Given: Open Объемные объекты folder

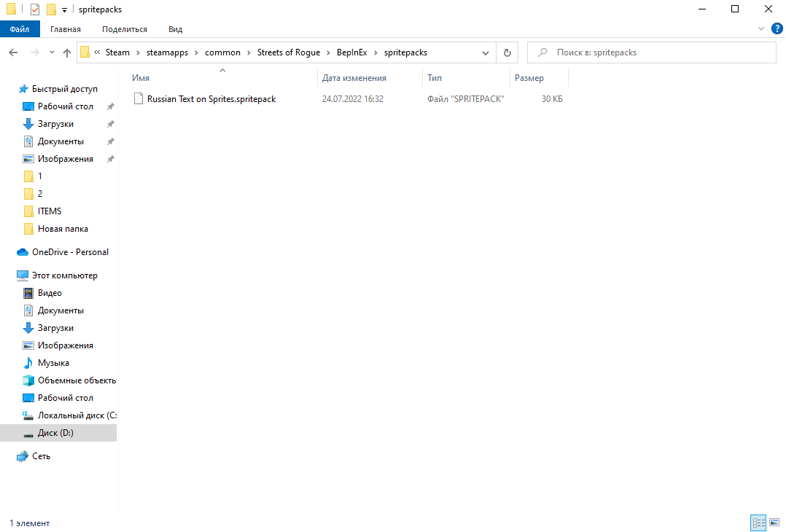Looking at the screenshot, I should [x=77, y=380].
